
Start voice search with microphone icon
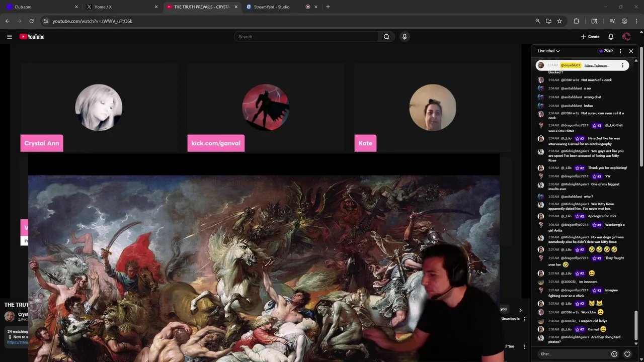(405, 37)
